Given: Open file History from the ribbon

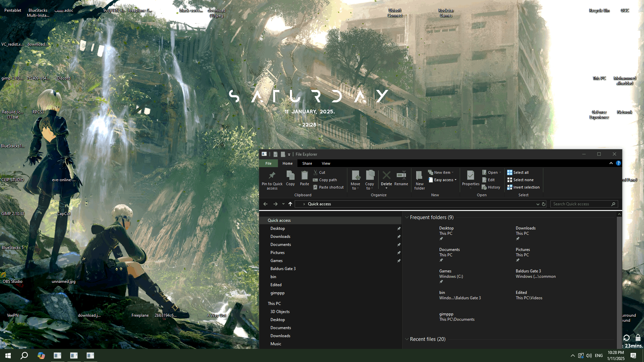Looking at the screenshot, I should (x=491, y=187).
